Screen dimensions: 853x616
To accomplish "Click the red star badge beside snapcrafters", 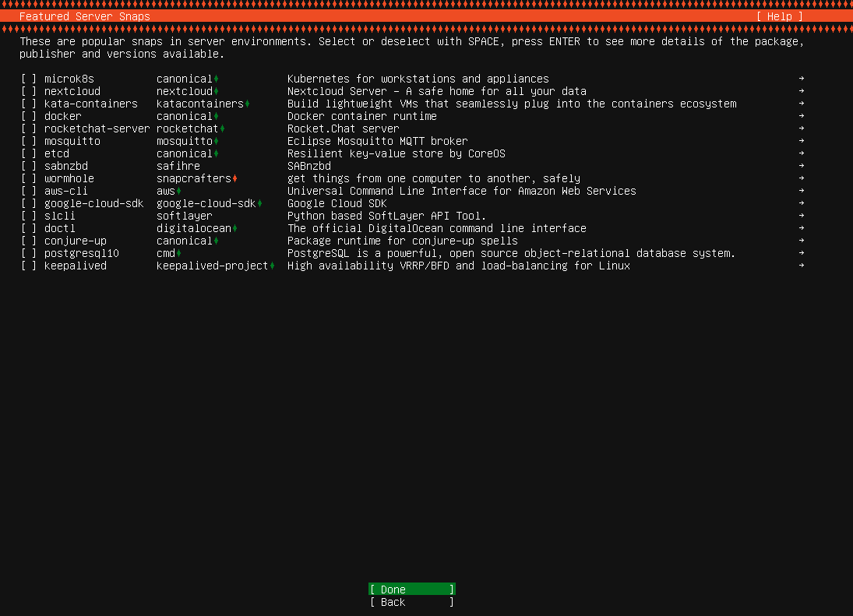I will tap(235, 179).
